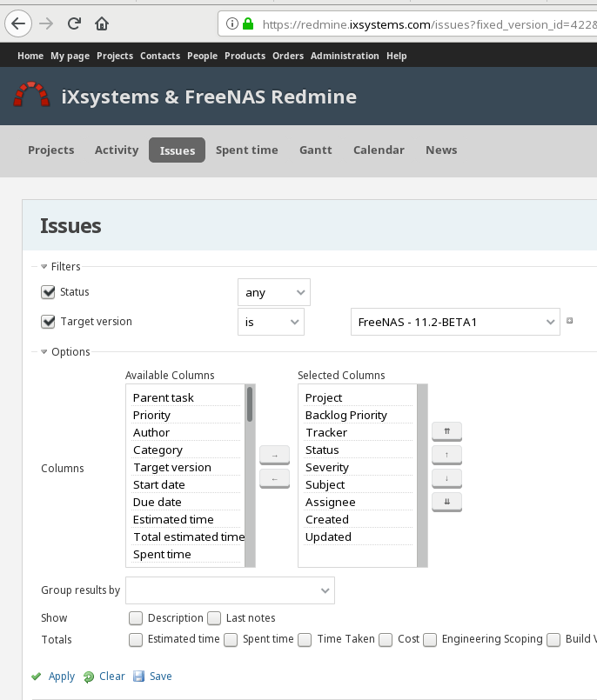
Task: Move selected column down one position
Action: pyautogui.click(x=446, y=478)
